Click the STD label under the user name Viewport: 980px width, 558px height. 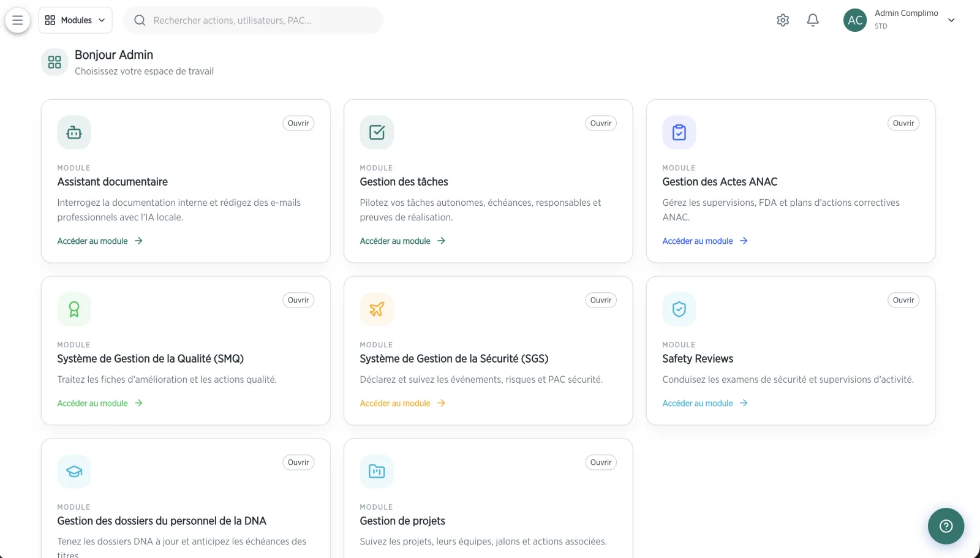pos(881,26)
